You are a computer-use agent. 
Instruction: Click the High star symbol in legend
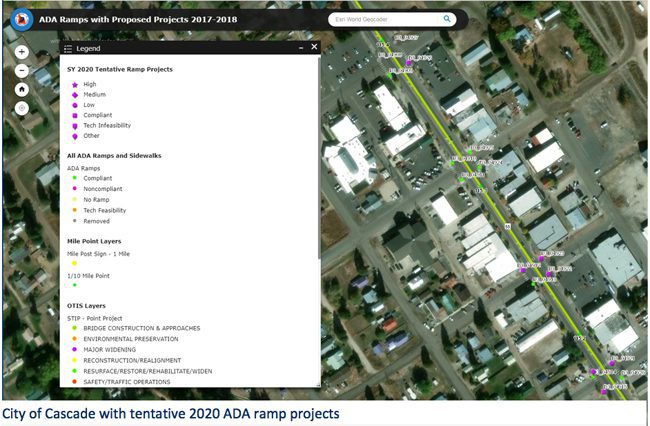[75, 85]
